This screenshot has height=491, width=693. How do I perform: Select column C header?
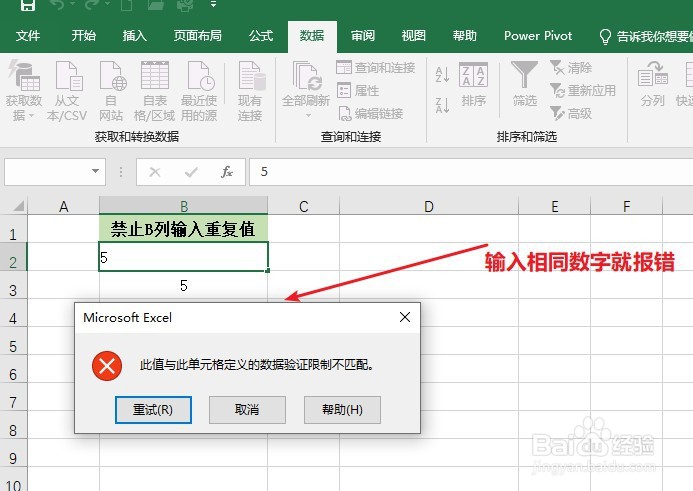(x=303, y=206)
